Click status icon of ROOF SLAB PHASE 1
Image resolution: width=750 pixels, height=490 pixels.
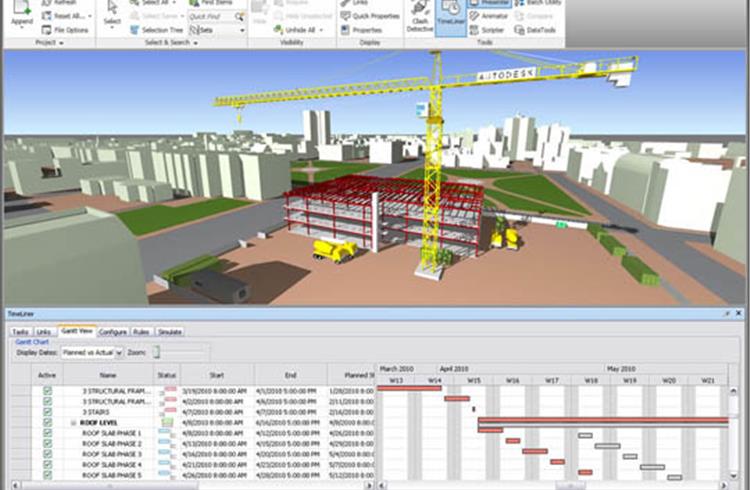click(x=166, y=433)
